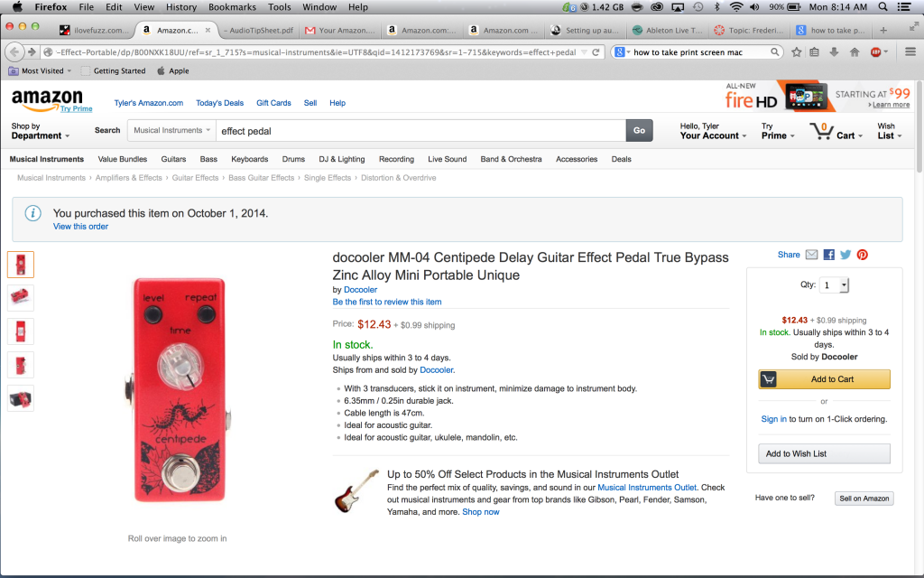The height and width of the screenshot is (578, 924).
Task: Bookmark this page with the star icon
Action: (x=797, y=52)
